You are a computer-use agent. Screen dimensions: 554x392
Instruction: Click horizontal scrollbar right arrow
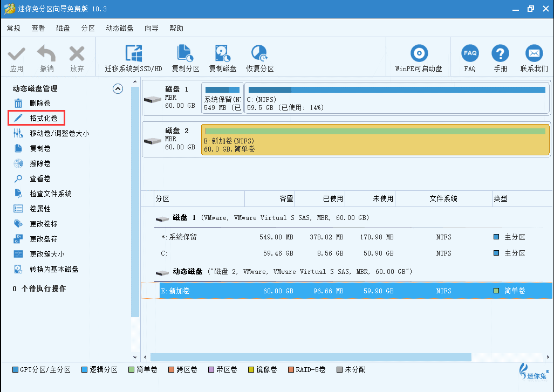(548, 357)
